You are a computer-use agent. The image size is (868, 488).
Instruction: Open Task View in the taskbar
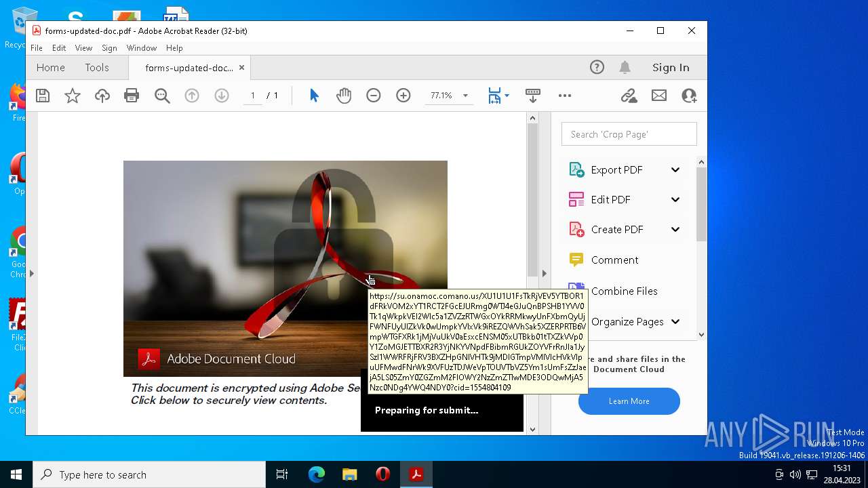282,474
